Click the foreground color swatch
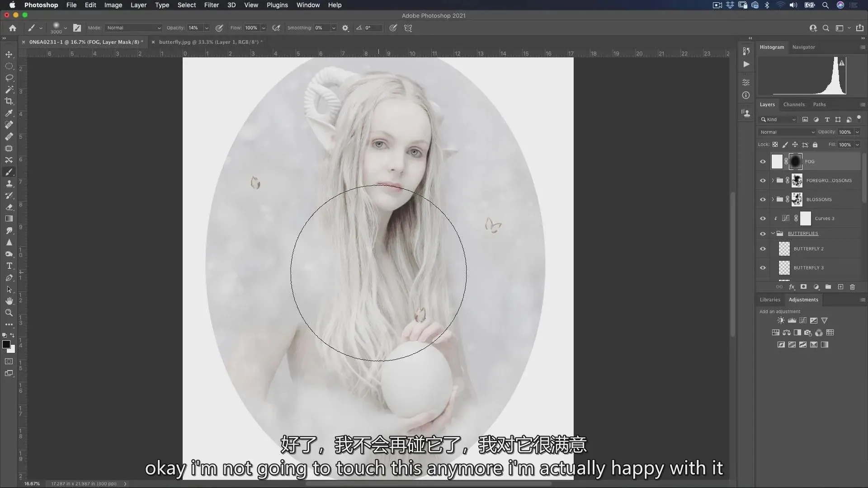Image resolution: width=868 pixels, height=488 pixels. click(x=6, y=344)
